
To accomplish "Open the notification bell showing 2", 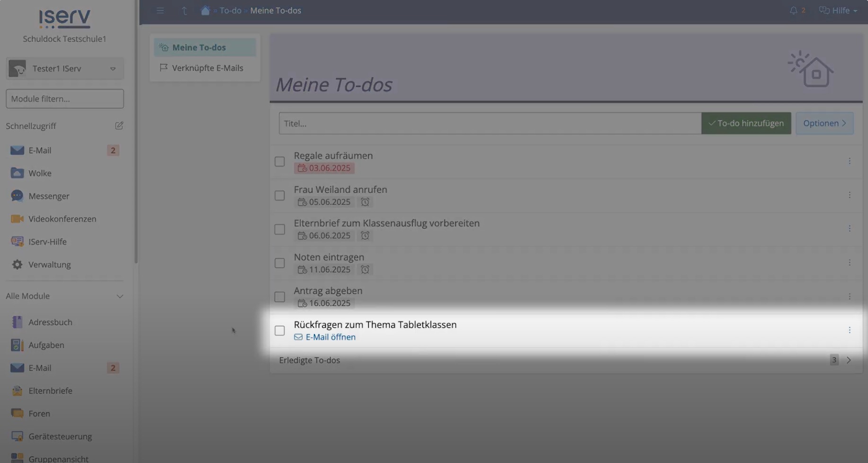I will (794, 10).
